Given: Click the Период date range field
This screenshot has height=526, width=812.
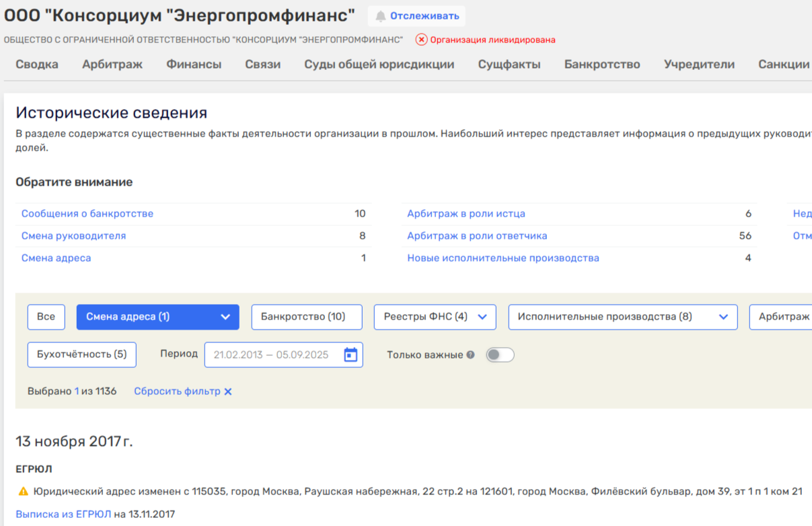Looking at the screenshot, I should [283, 354].
